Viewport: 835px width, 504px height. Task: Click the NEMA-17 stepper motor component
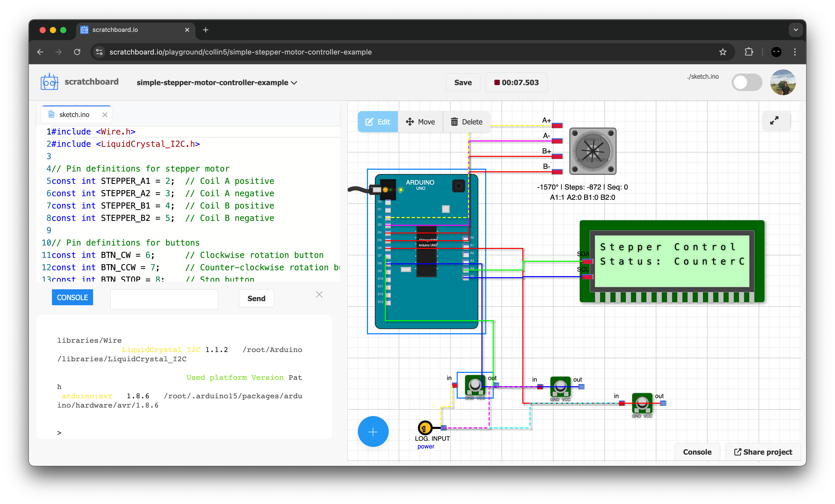592,151
